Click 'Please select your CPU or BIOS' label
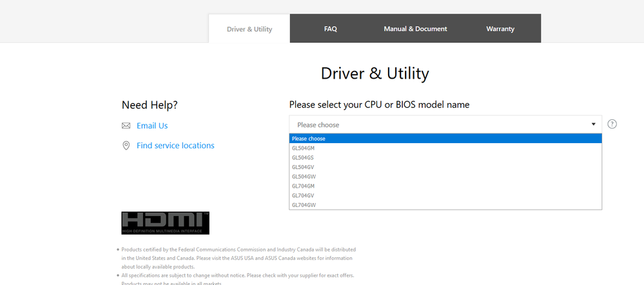644x285 pixels. (x=379, y=104)
